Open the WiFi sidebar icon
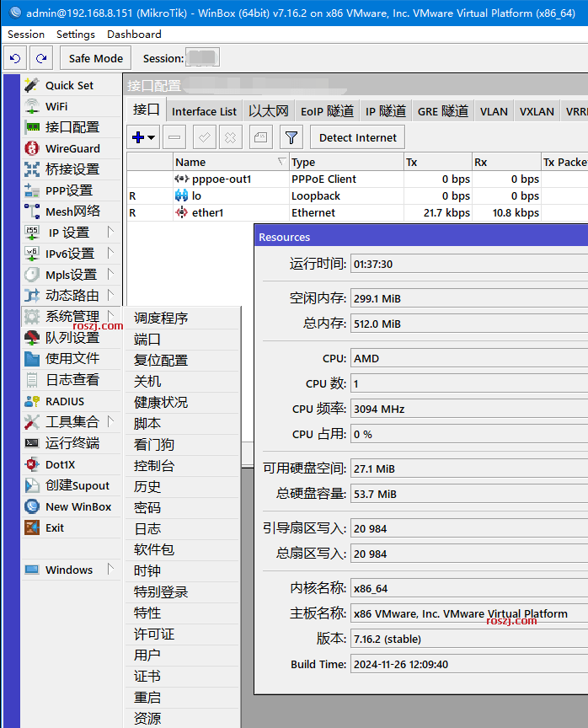 (31, 106)
